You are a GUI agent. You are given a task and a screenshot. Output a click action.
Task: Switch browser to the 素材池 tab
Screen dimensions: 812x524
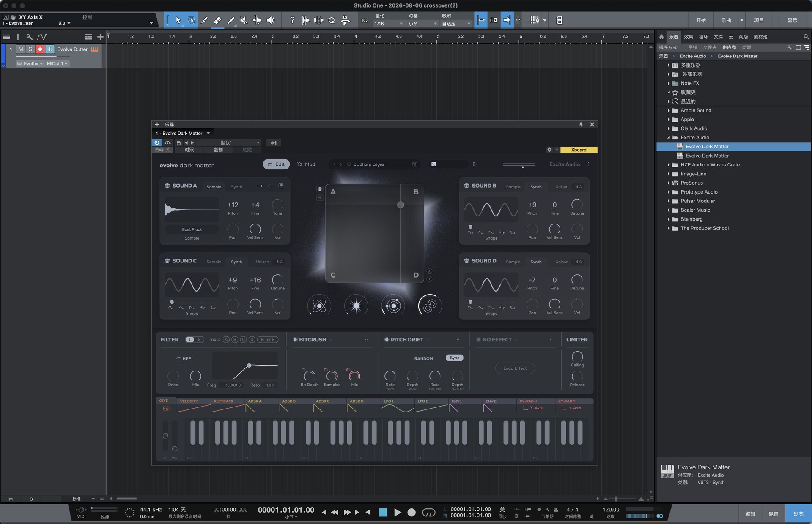[x=760, y=37]
